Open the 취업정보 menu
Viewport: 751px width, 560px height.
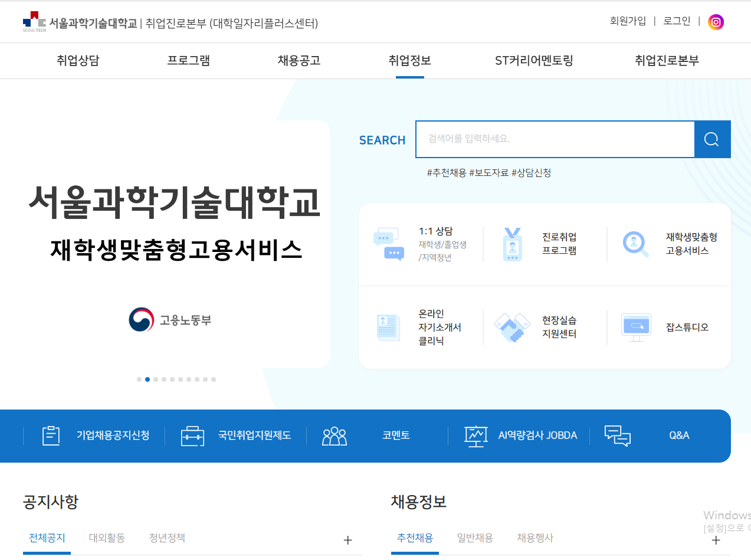point(410,60)
